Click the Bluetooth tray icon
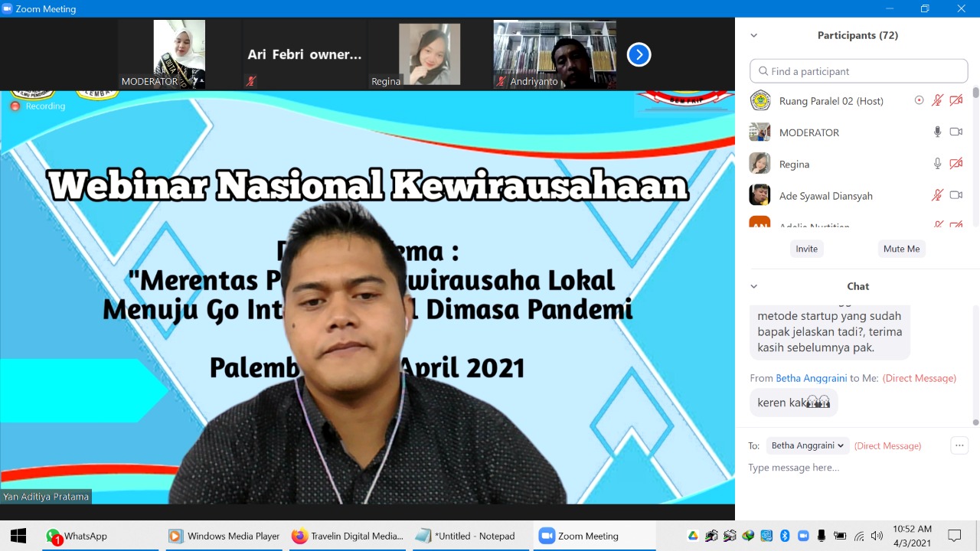 point(785,536)
